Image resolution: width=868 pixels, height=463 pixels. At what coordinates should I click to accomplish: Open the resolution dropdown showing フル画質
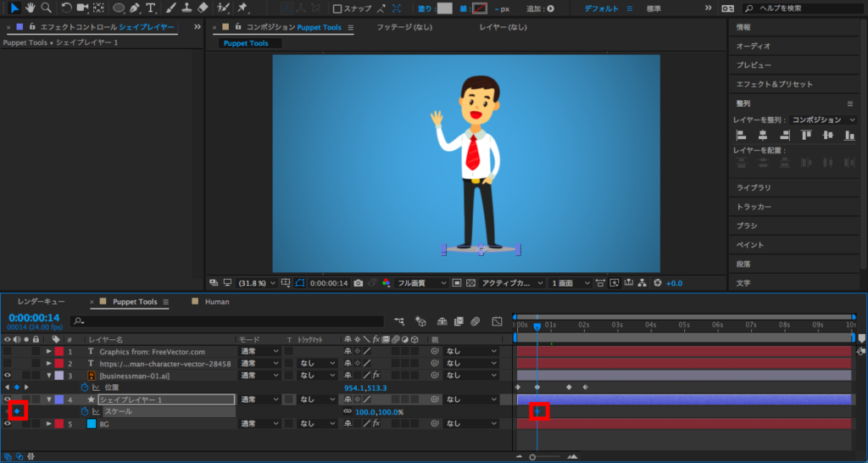click(x=422, y=282)
